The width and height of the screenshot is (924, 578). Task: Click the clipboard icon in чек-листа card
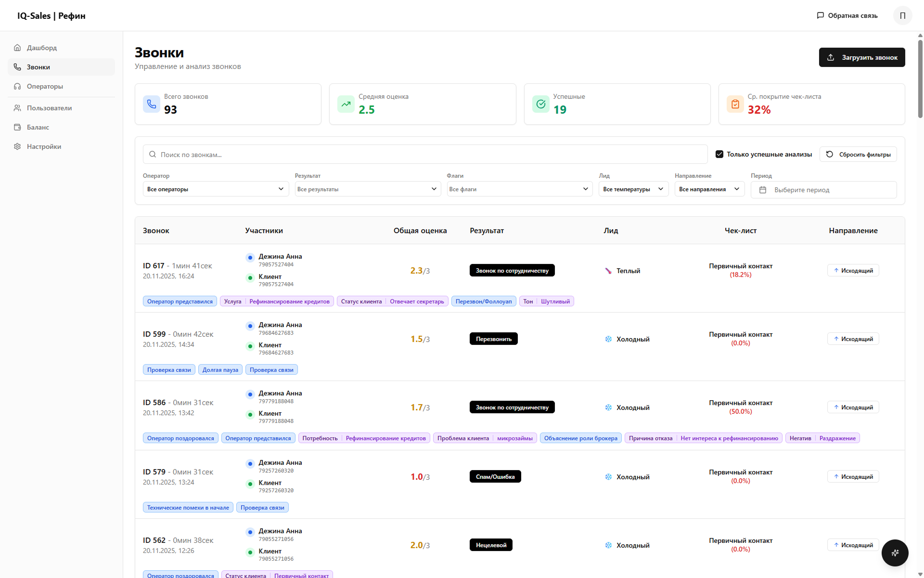[x=735, y=104]
